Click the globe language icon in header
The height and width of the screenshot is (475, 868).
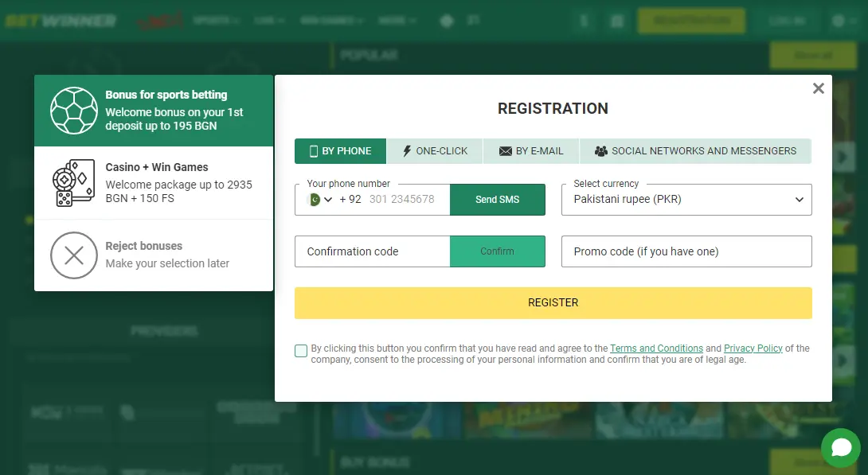coord(838,21)
